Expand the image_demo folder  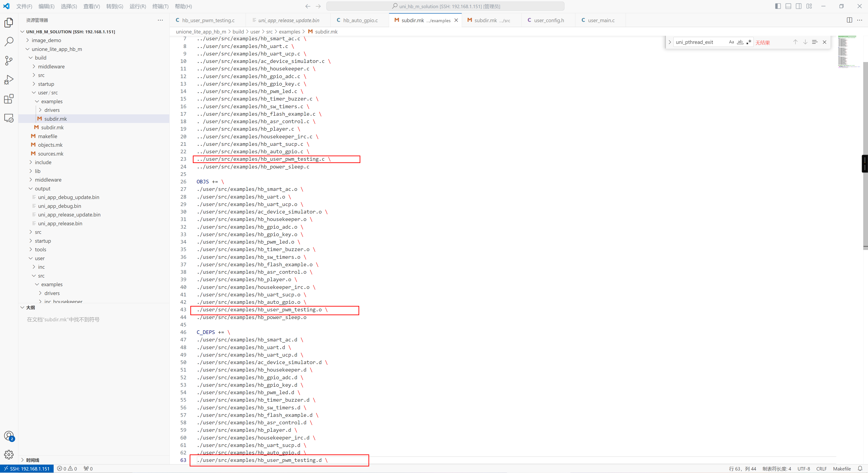click(46, 40)
